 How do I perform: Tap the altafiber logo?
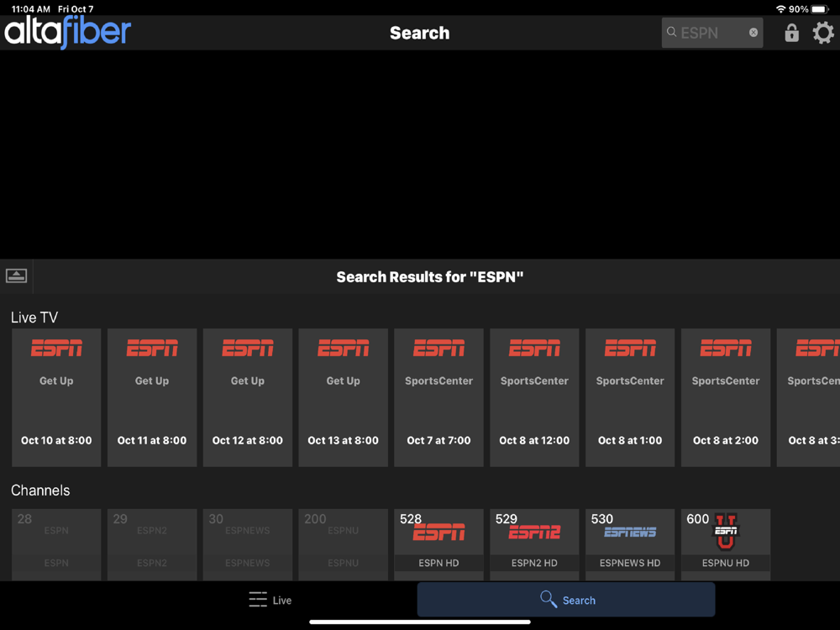pos(67,31)
